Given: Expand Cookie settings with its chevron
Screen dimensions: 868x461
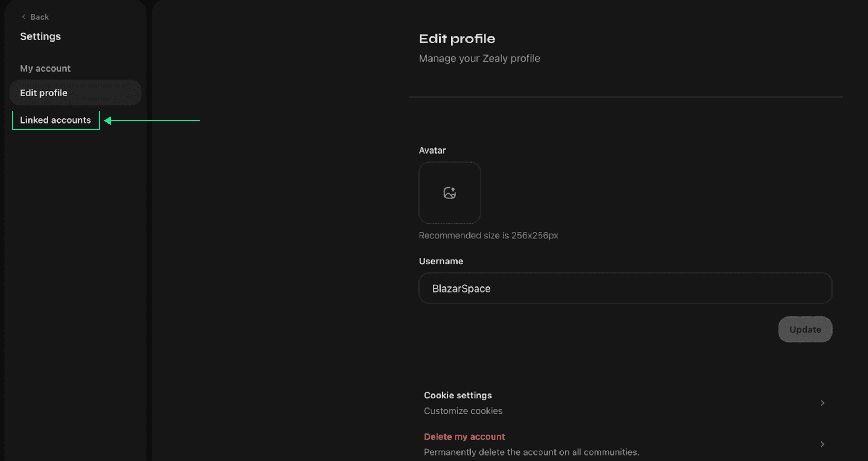Looking at the screenshot, I should 822,403.
